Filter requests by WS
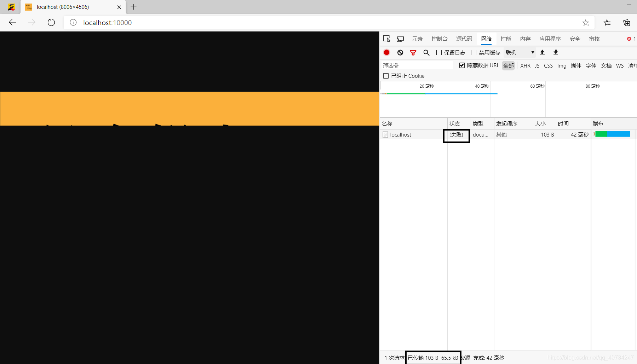 (x=620, y=65)
